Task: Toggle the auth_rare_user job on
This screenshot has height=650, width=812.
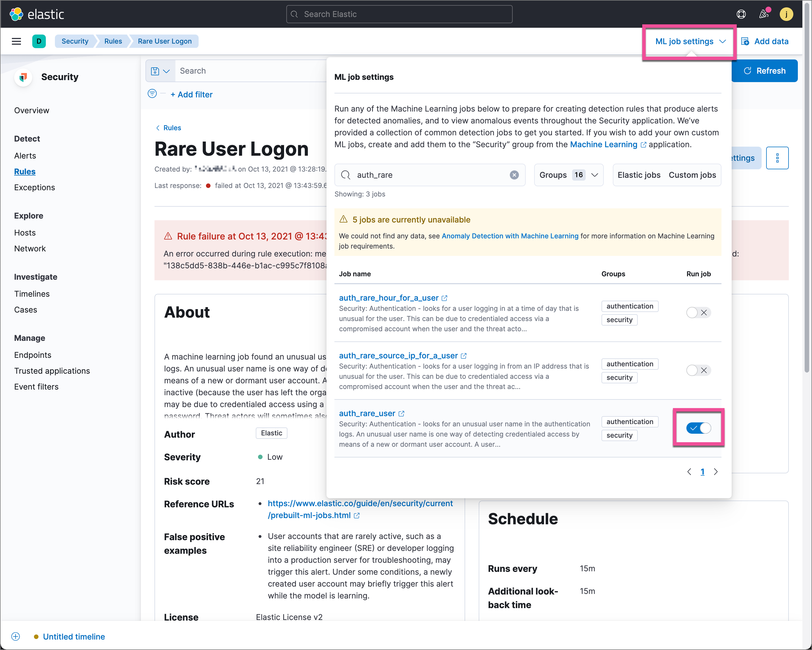Action: click(698, 428)
